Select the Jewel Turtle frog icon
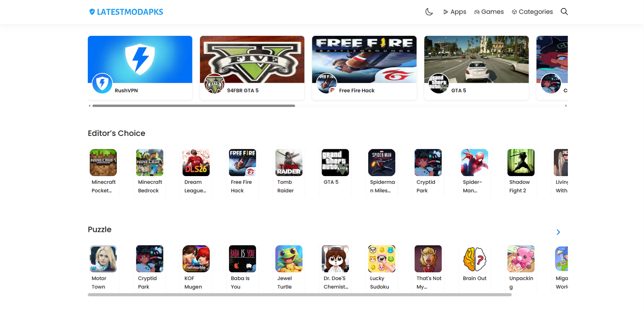644x312 pixels. [x=289, y=259]
